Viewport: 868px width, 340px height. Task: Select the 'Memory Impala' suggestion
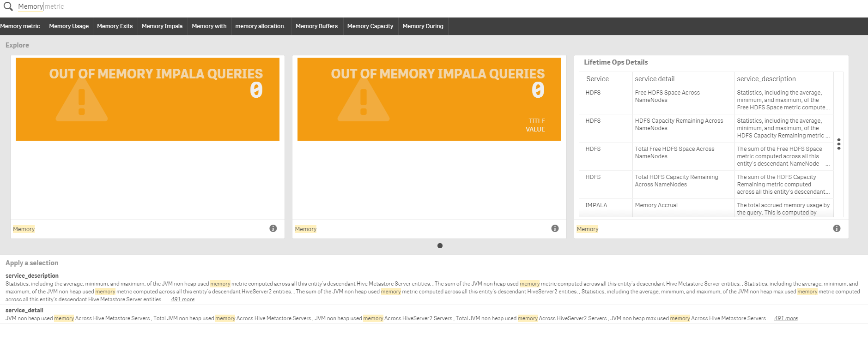[x=162, y=26]
